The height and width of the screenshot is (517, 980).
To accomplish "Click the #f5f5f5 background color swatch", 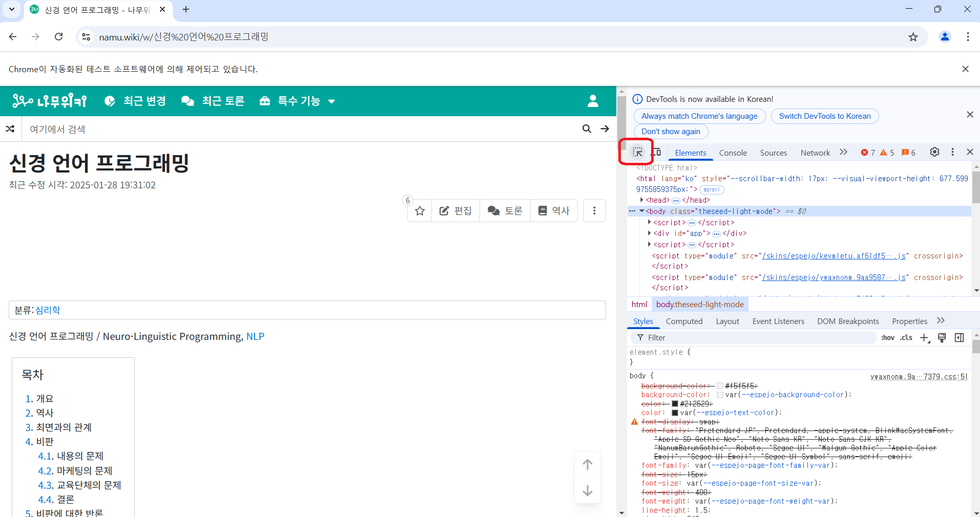I will (x=720, y=386).
